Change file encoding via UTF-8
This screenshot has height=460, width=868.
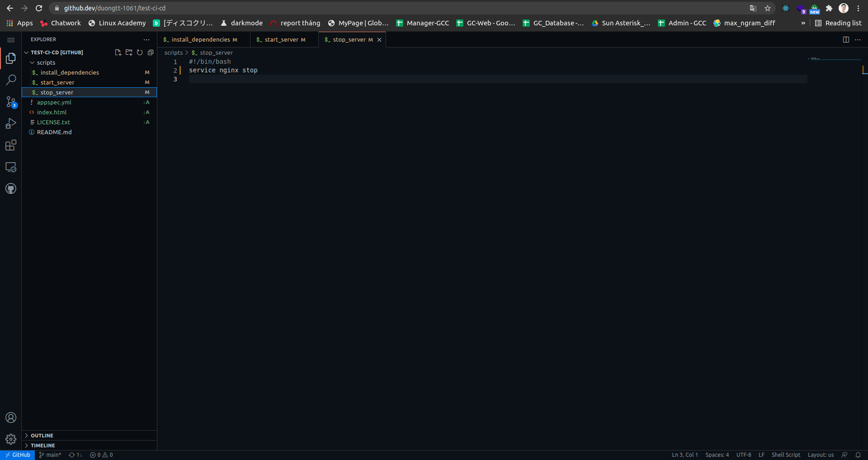(744, 455)
